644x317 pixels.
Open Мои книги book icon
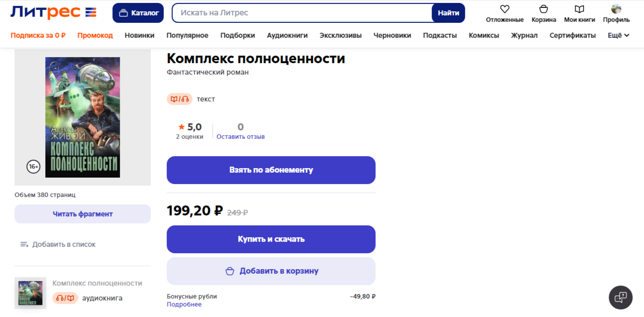click(579, 9)
